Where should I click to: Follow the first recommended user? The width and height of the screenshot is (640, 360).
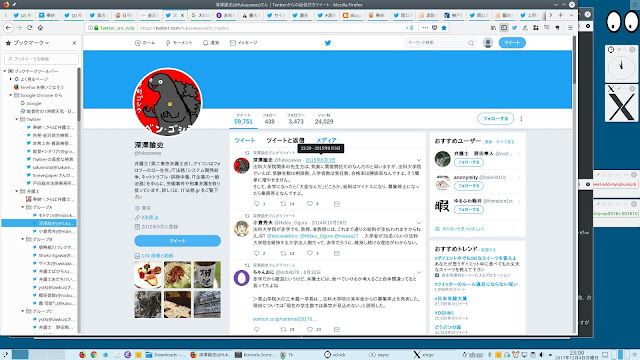click(x=469, y=162)
